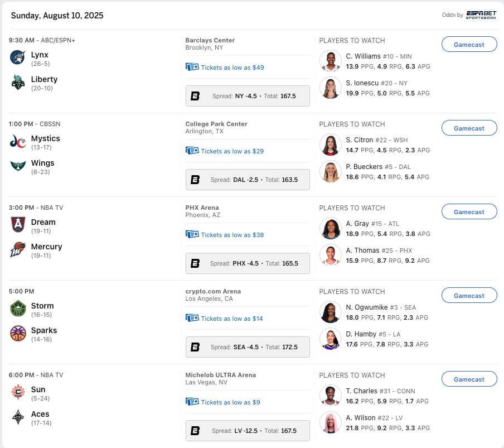Click the Connecticut Sun logo
Image resolution: width=504 pixels, height=448 pixels.
coord(18,393)
